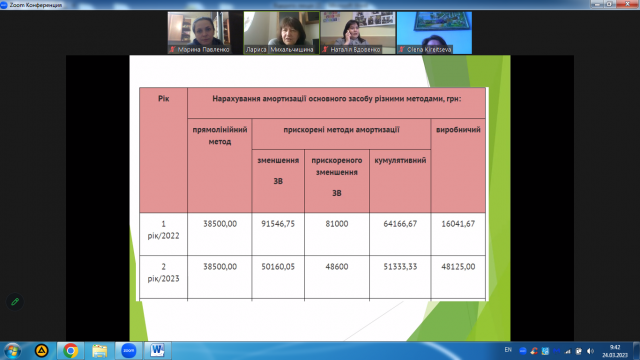The height and width of the screenshot is (360, 640).
Task: Select Лариса Михальчишина video thumbnail
Action: coord(282,33)
